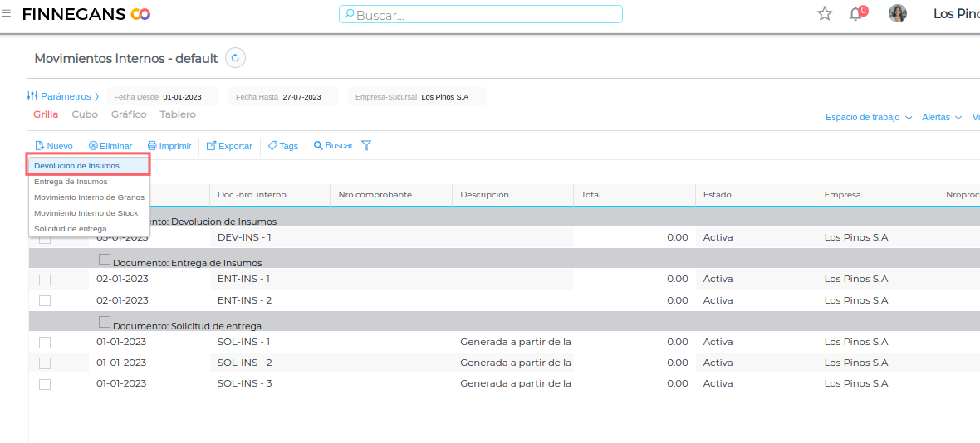Open the notifications bell icon

pos(856,13)
